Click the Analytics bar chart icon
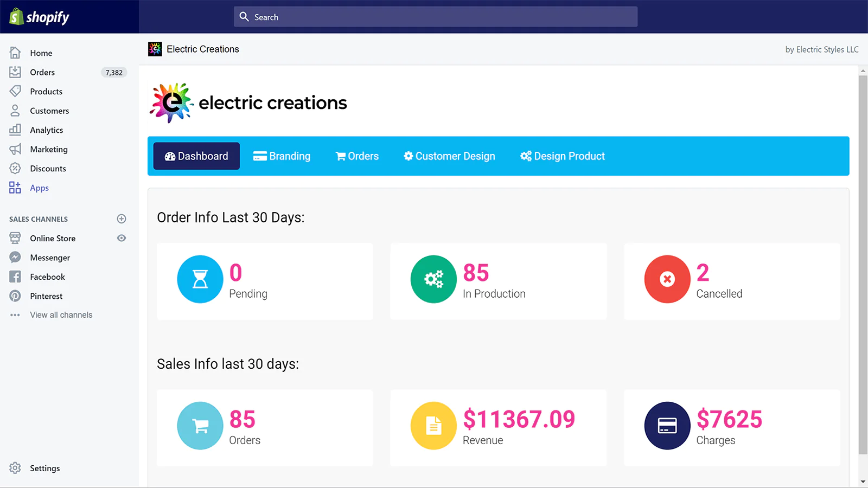The height and width of the screenshot is (488, 868). (15, 130)
